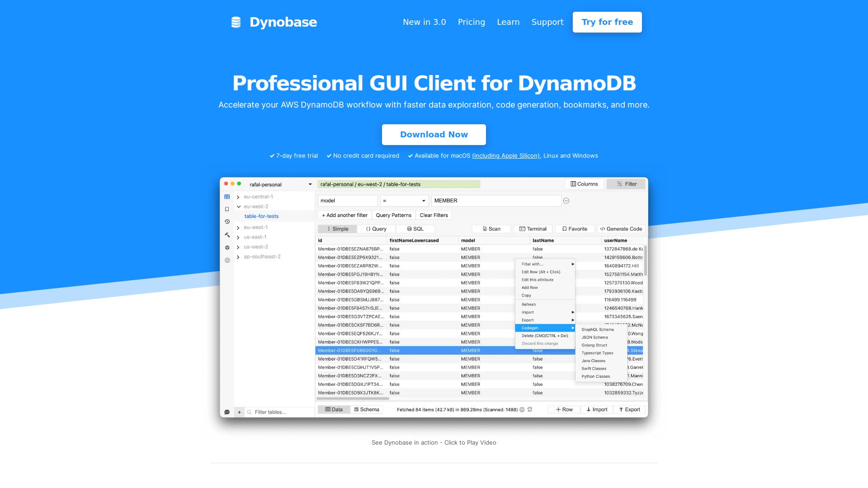Select Typescript Types in Codegen submenu
The width and height of the screenshot is (868, 488).
click(x=601, y=353)
